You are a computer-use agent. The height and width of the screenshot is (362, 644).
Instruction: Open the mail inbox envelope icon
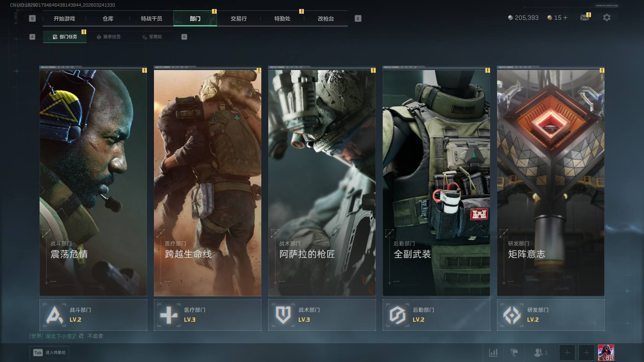[584, 17]
